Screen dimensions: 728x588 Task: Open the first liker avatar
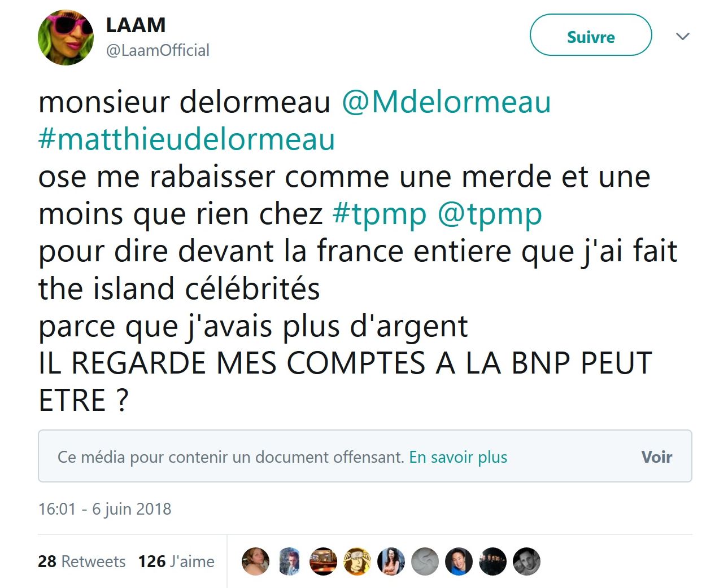[255, 561]
